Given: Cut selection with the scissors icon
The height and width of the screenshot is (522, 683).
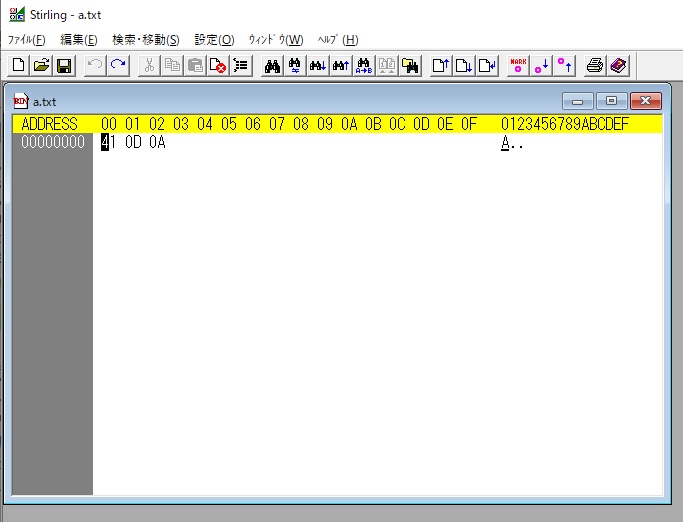Looking at the screenshot, I should (x=149, y=66).
